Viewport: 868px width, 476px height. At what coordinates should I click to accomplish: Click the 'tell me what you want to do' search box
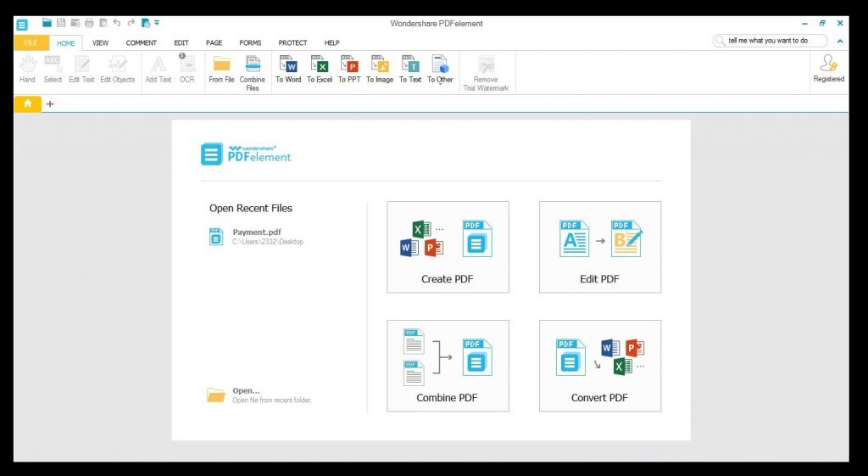(770, 41)
